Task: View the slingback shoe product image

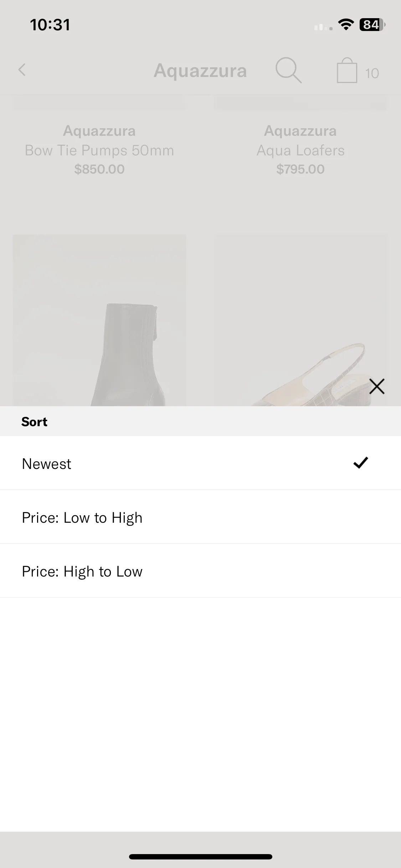Action: tap(300, 320)
